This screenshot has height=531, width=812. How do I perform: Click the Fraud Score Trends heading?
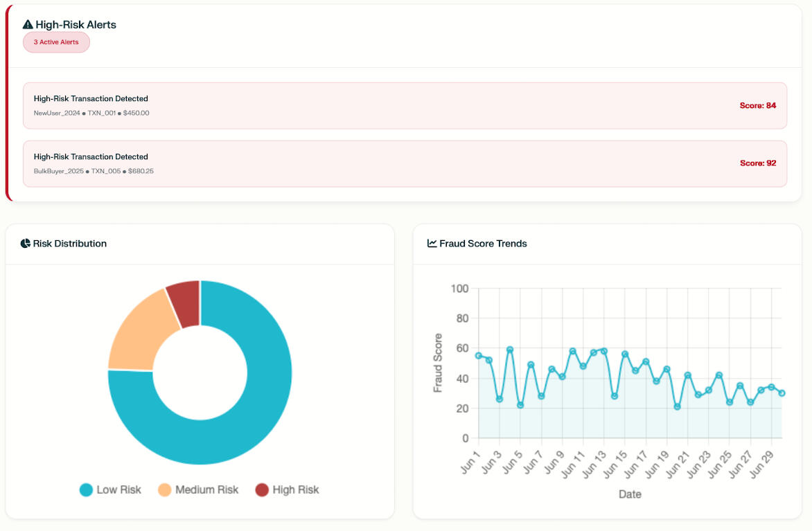(x=483, y=244)
